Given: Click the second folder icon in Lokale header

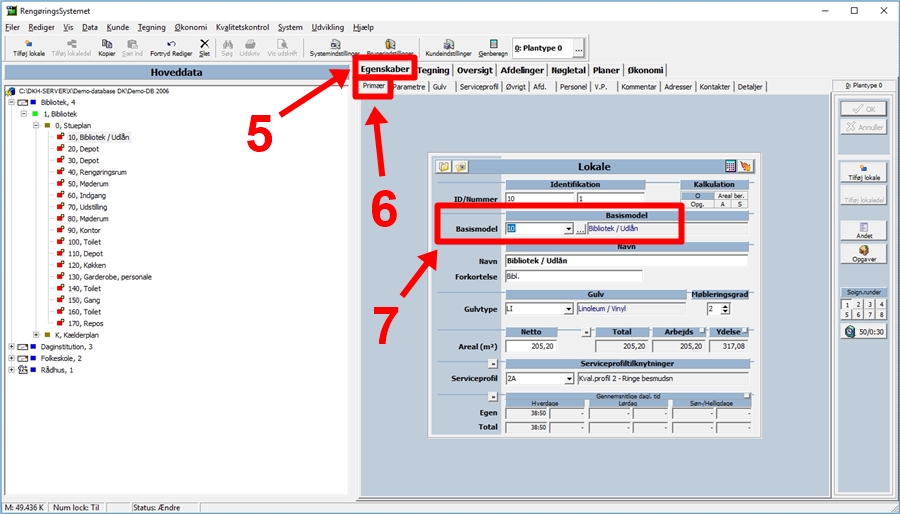Looking at the screenshot, I should coord(460,166).
